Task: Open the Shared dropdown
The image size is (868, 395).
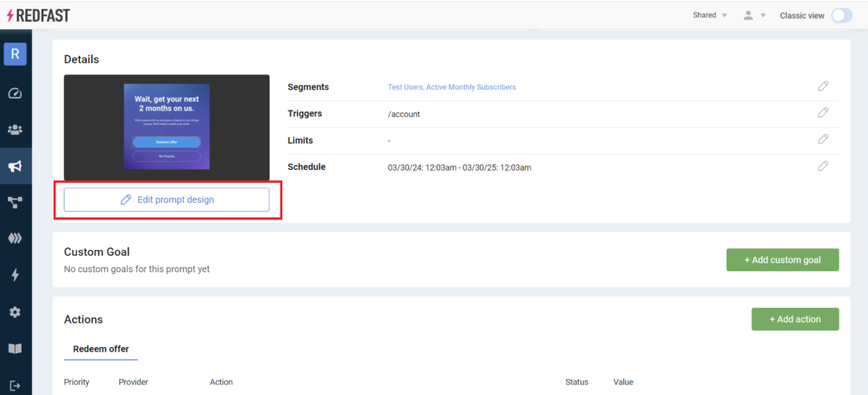Action: point(710,15)
